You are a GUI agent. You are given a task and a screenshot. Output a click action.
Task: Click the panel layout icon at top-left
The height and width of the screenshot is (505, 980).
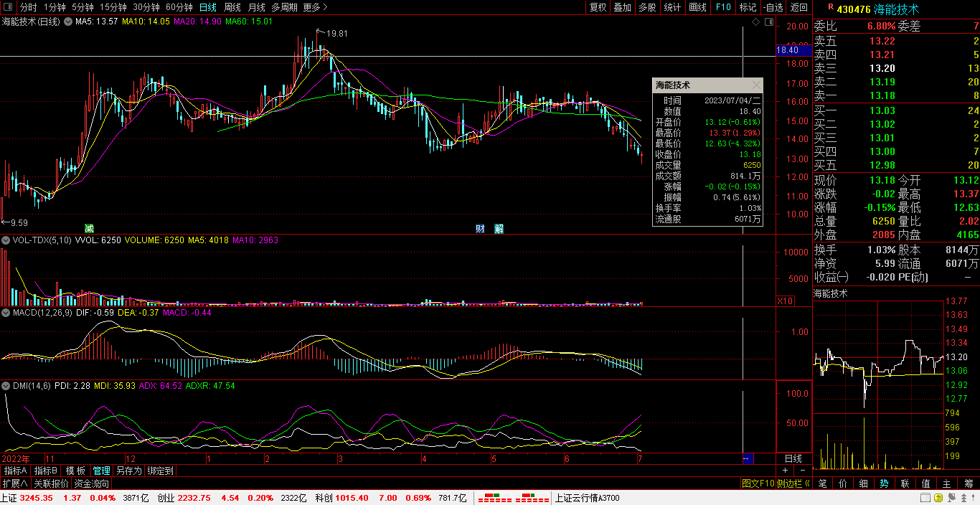coord(9,7)
